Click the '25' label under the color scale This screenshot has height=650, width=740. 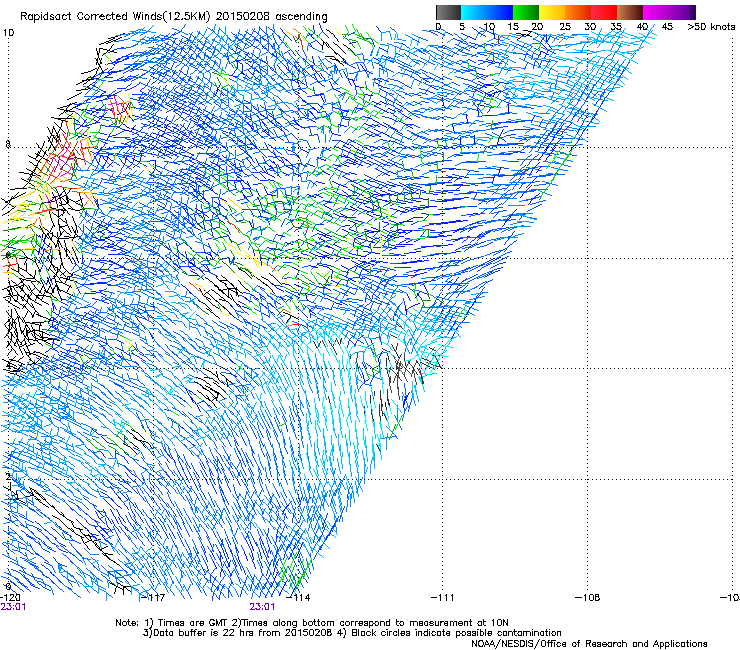coord(565,26)
